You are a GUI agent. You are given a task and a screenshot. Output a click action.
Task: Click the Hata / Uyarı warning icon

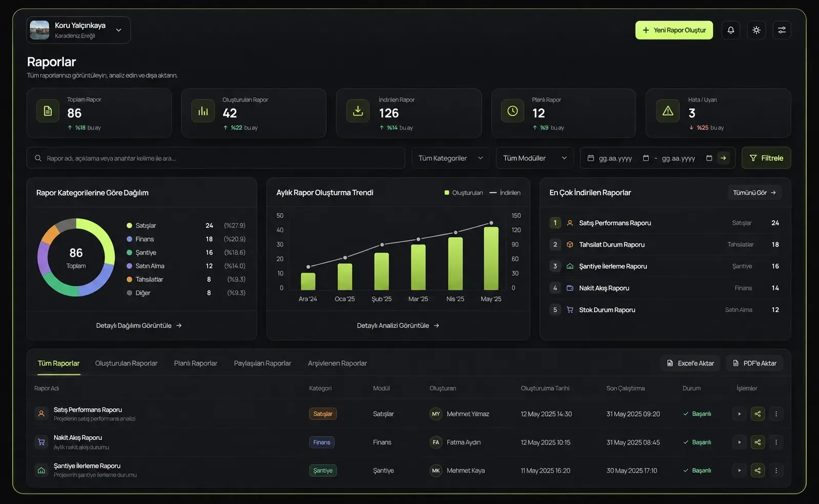click(668, 111)
